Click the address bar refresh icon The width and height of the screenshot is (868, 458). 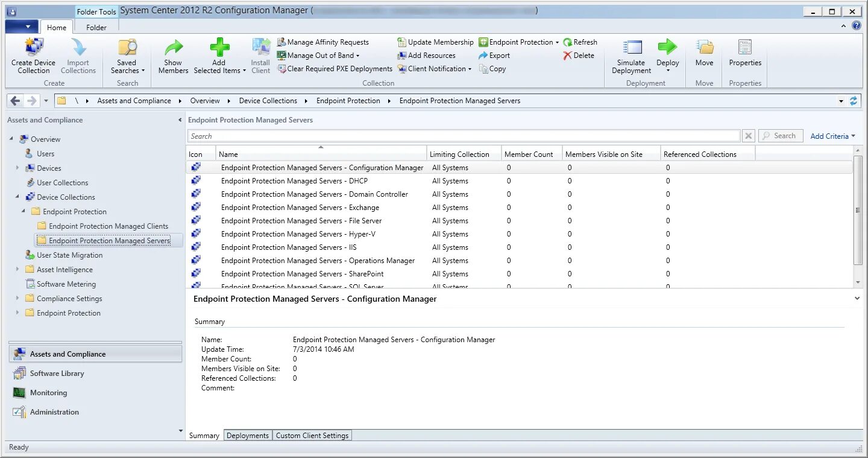854,101
